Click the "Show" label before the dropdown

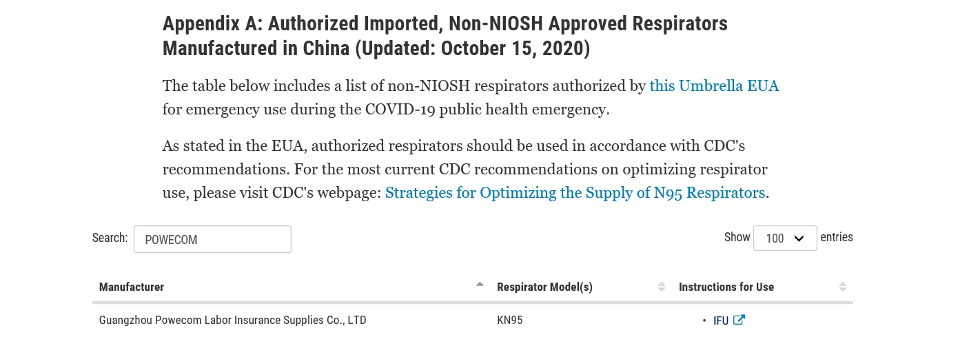coord(737,237)
